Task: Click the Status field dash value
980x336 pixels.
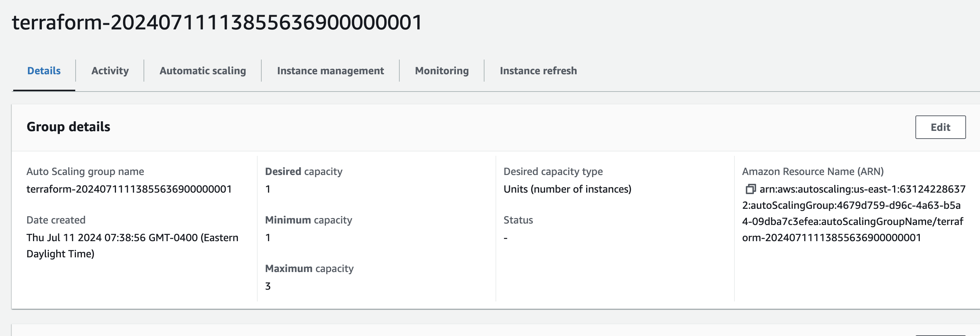Action: pos(505,238)
